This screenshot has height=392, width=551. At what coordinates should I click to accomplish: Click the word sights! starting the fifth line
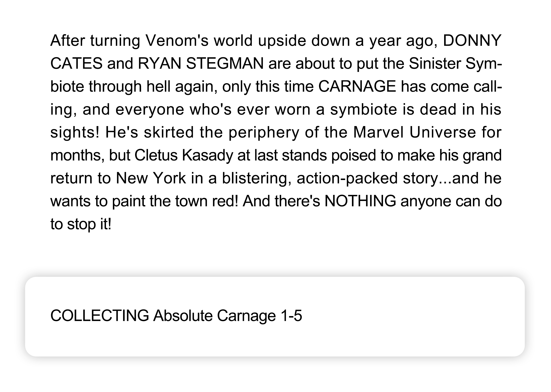[75, 132]
